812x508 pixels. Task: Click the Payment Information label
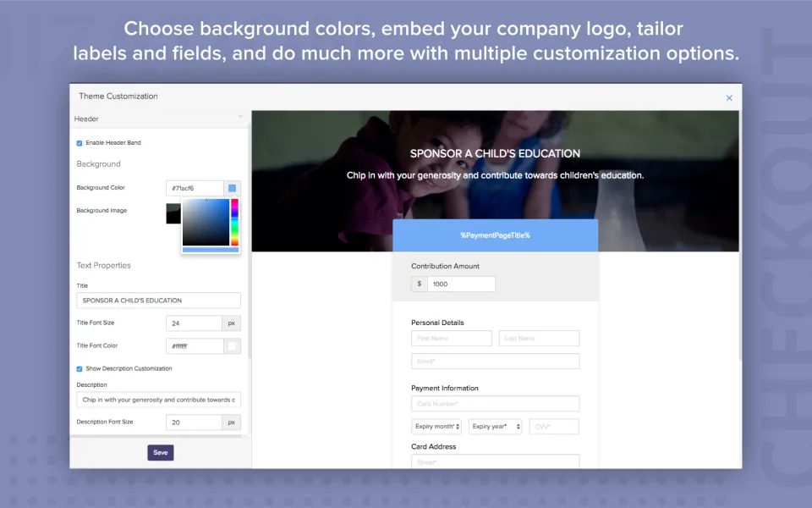pyautogui.click(x=445, y=389)
